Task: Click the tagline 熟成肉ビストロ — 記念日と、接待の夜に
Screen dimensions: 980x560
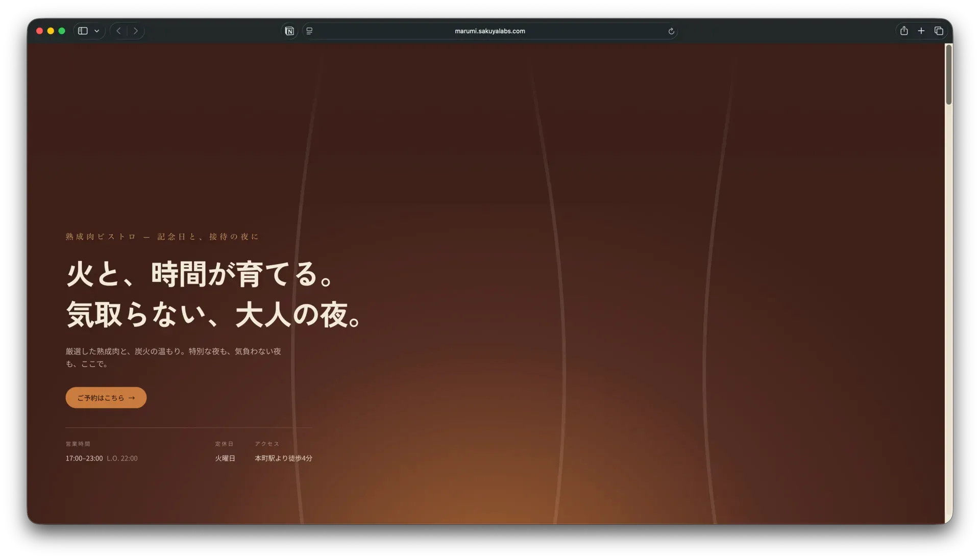Action: (x=162, y=237)
